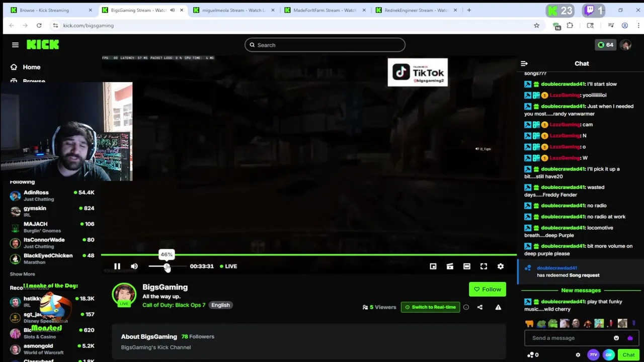Open BlackEyedChicken followed channel
Screen dimensions: 644x362
coord(52,258)
